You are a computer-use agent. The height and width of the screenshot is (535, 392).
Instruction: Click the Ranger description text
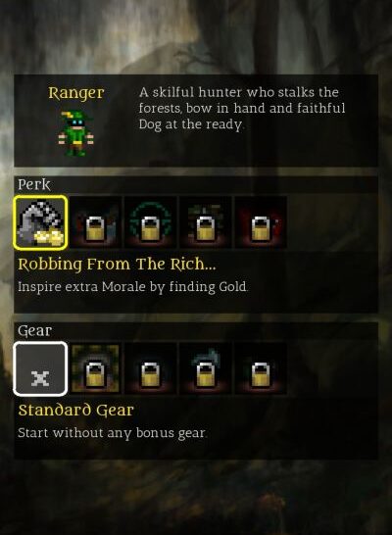point(242,109)
